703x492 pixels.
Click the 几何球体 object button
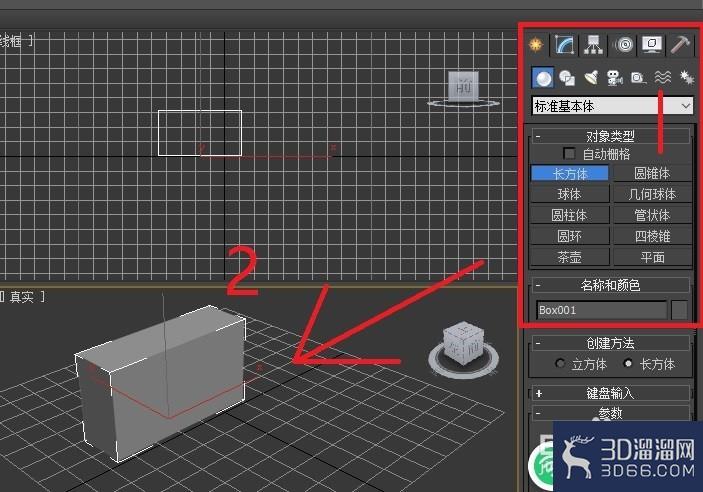(x=652, y=194)
